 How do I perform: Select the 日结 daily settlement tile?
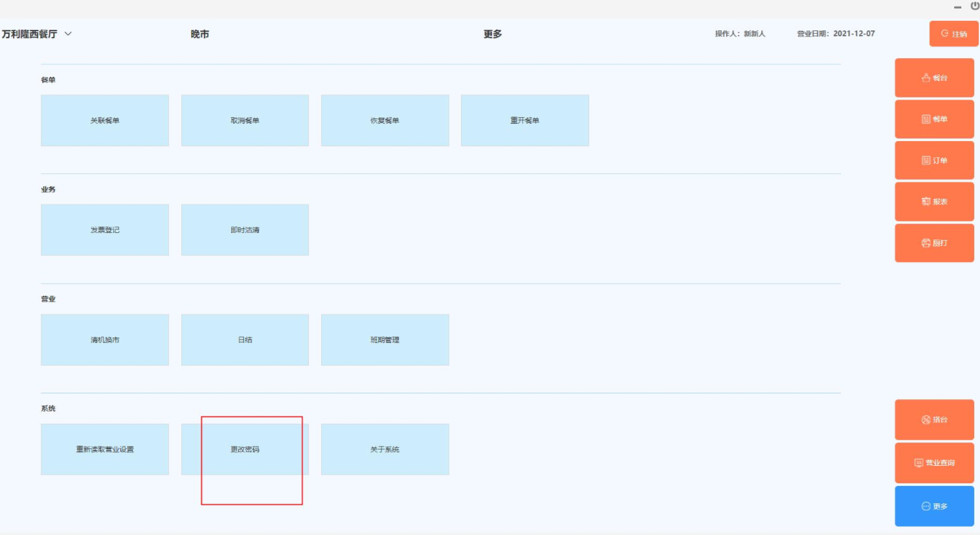(x=245, y=340)
